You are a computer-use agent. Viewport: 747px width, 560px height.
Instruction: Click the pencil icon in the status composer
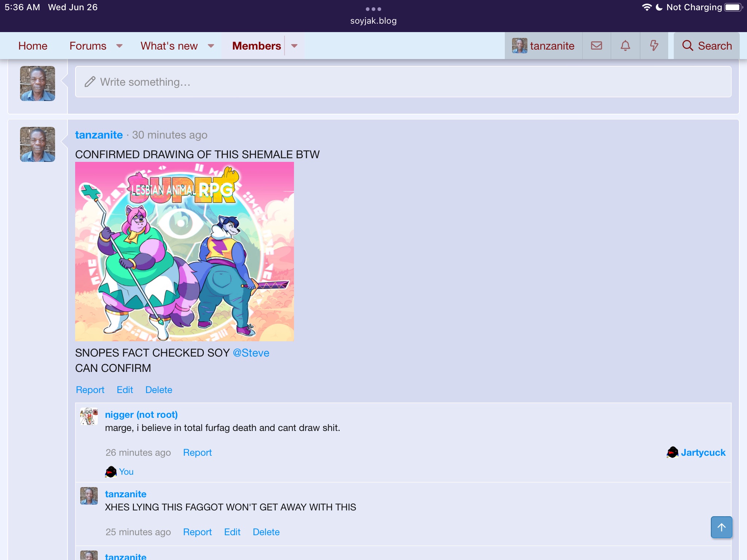point(90,82)
